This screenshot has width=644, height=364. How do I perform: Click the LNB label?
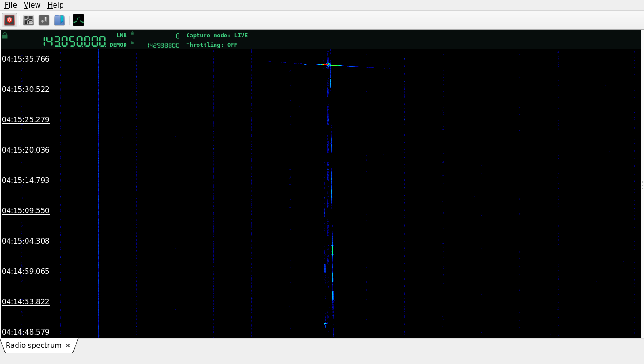click(x=122, y=36)
